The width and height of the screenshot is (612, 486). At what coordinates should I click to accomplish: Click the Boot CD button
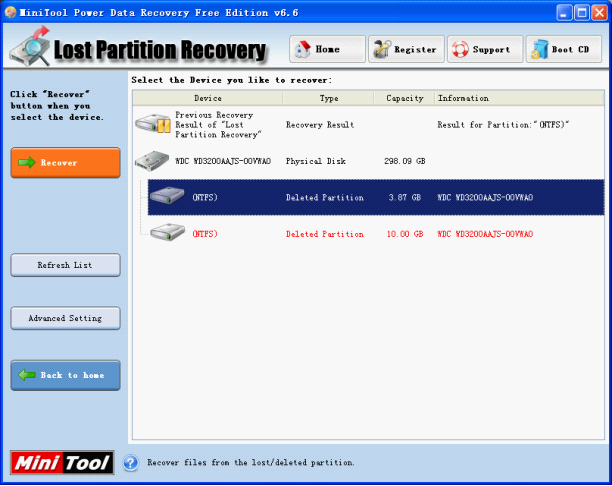pos(564,49)
